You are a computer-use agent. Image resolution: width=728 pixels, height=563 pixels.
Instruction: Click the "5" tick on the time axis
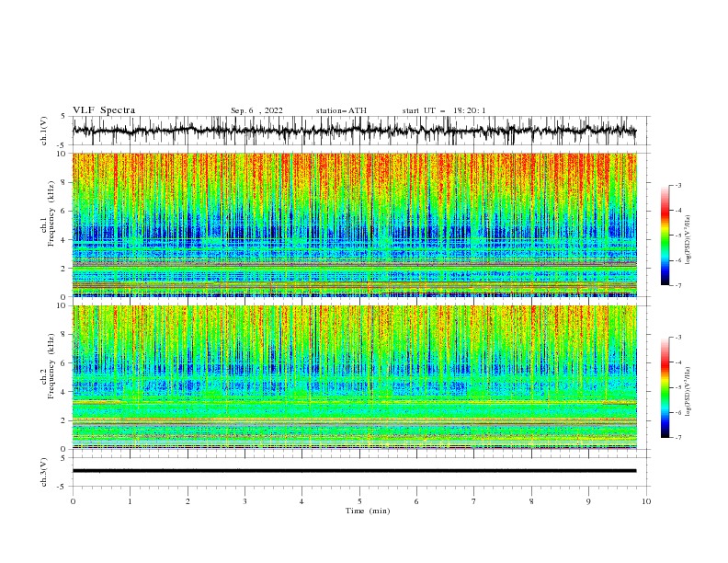359,501
